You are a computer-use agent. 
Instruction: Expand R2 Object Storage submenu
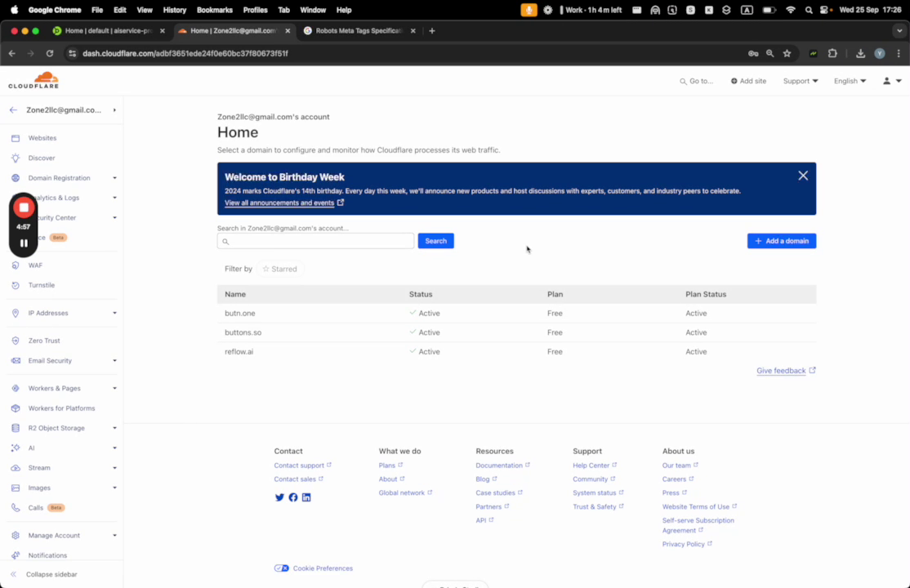(114, 428)
